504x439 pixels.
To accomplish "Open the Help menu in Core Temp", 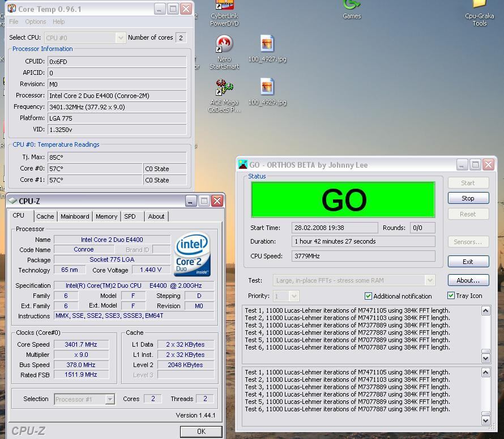I will coord(58,22).
